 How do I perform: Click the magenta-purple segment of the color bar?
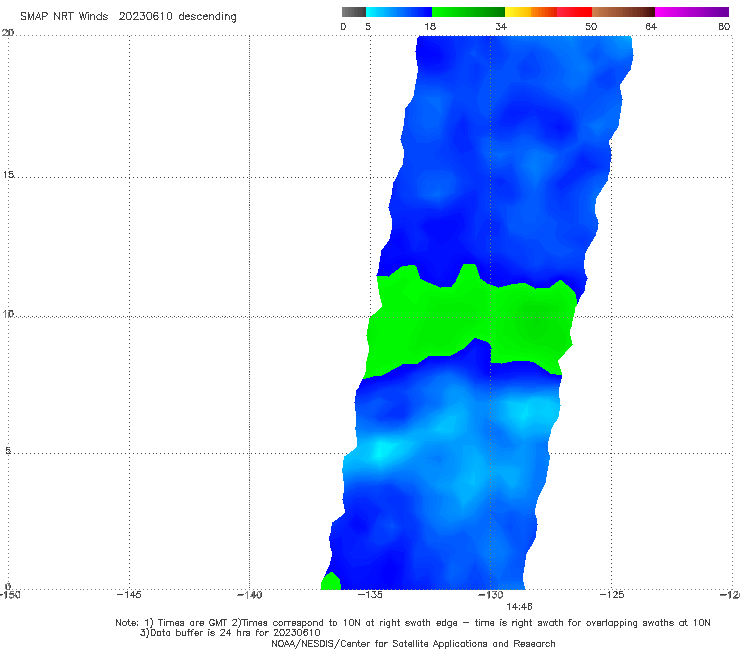(692, 12)
